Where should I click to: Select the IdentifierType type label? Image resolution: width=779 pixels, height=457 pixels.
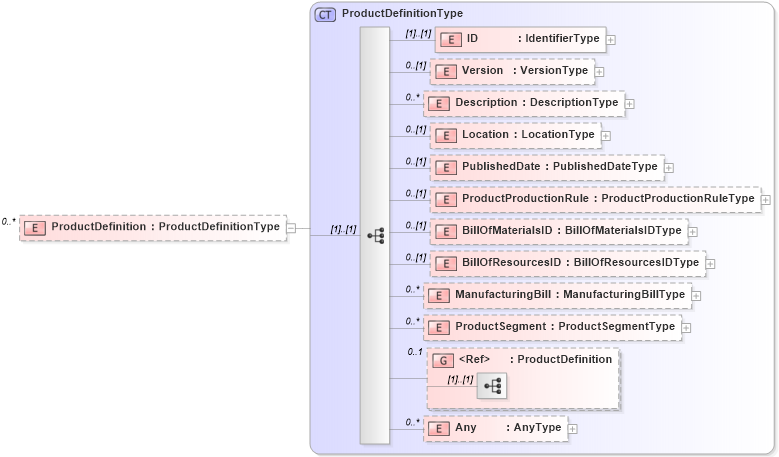562,38
